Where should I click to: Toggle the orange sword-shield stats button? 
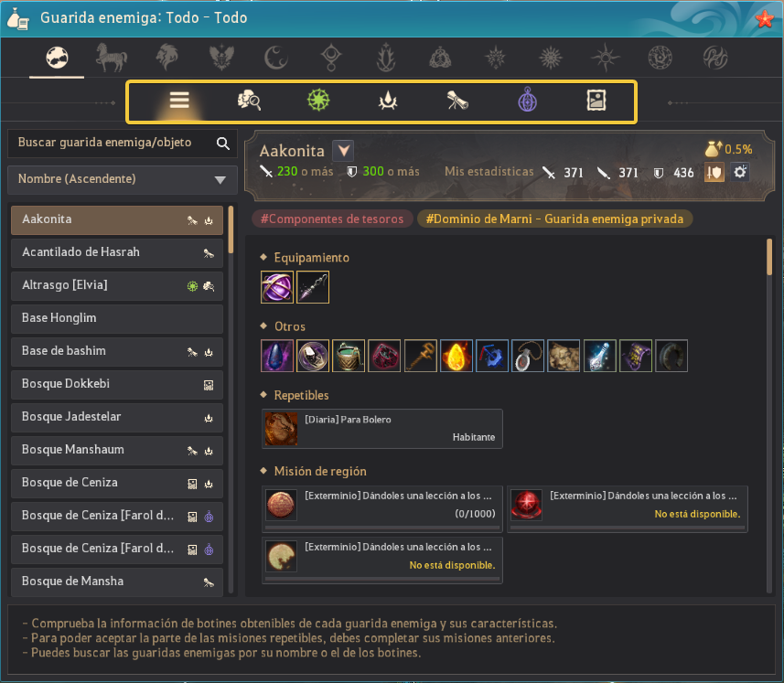tap(714, 173)
